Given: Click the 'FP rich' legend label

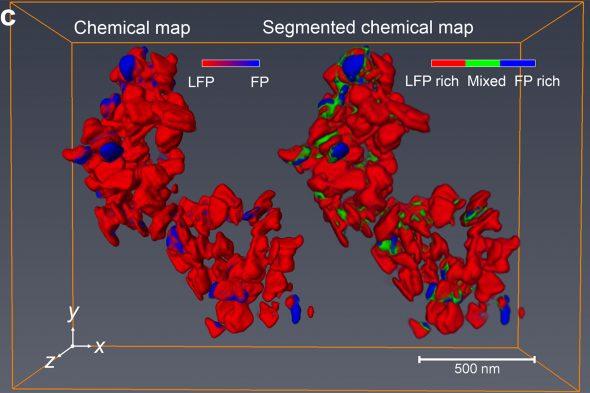Looking at the screenshot, I should (x=537, y=81).
